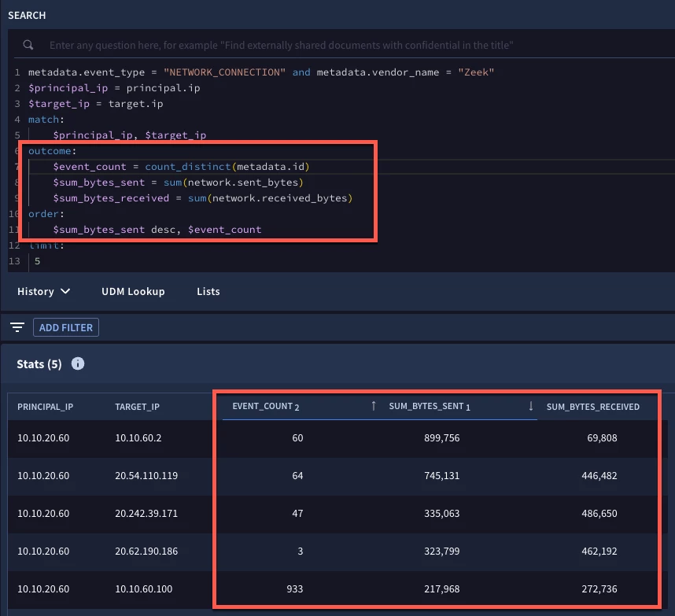Click the ascending arrow beside EVENT_COUNT
The width and height of the screenshot is (675, 616).
374,405
